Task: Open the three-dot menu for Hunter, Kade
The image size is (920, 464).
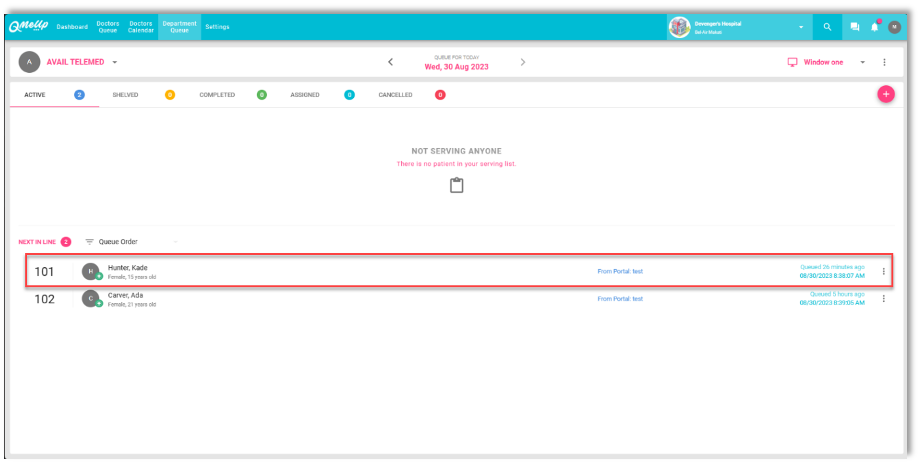Action: pos(883,271)
